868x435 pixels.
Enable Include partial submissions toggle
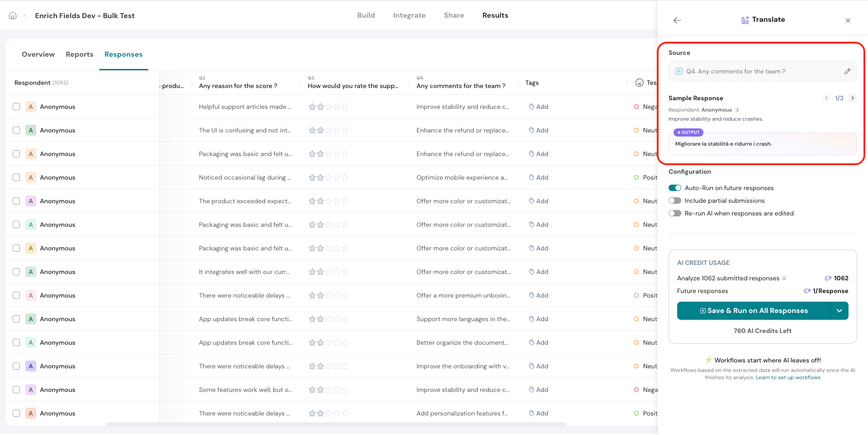tap(675, 200)
